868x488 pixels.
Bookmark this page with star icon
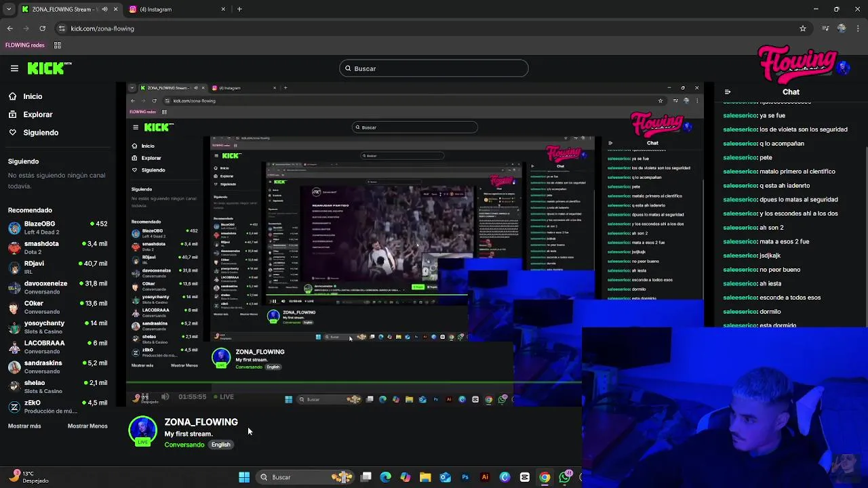pos(803,28)
